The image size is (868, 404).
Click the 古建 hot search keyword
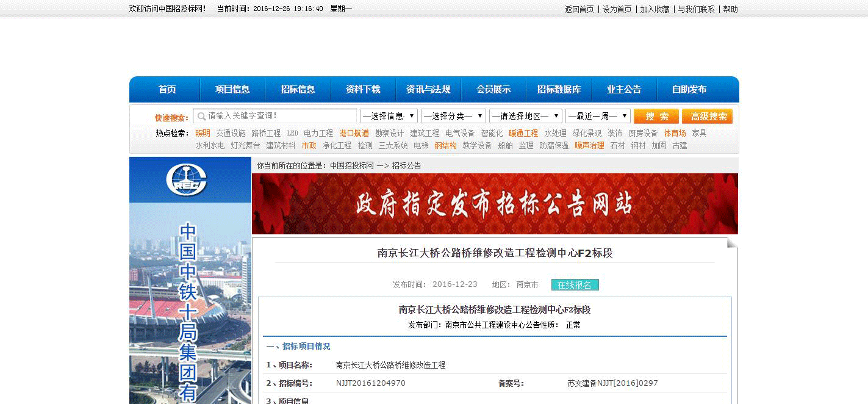click(x=680, y=146)
